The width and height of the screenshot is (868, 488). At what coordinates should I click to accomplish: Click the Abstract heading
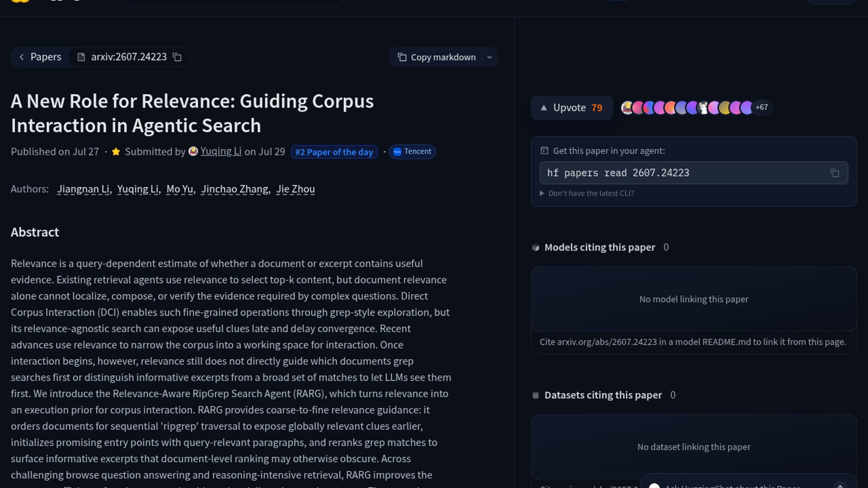[35, 232]
